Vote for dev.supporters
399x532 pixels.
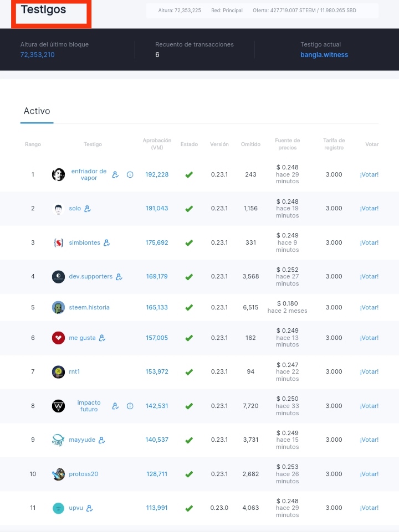coord(369,276)
